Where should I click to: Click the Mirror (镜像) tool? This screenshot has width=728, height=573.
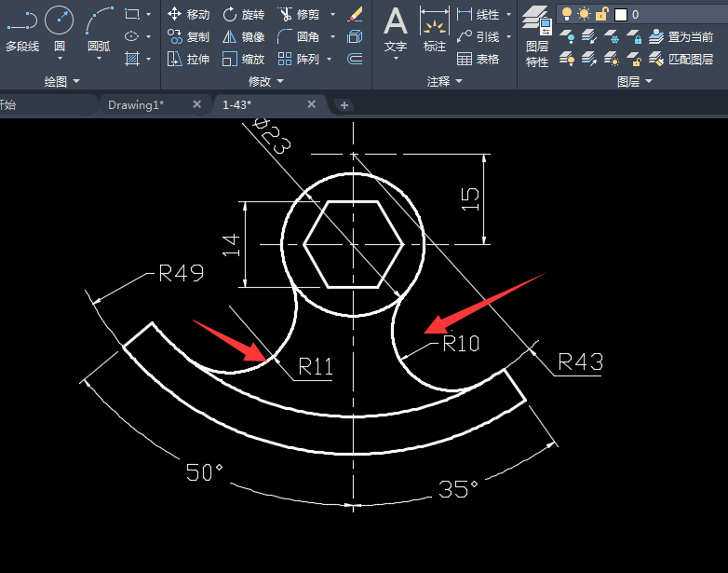[x=243, y=36]
